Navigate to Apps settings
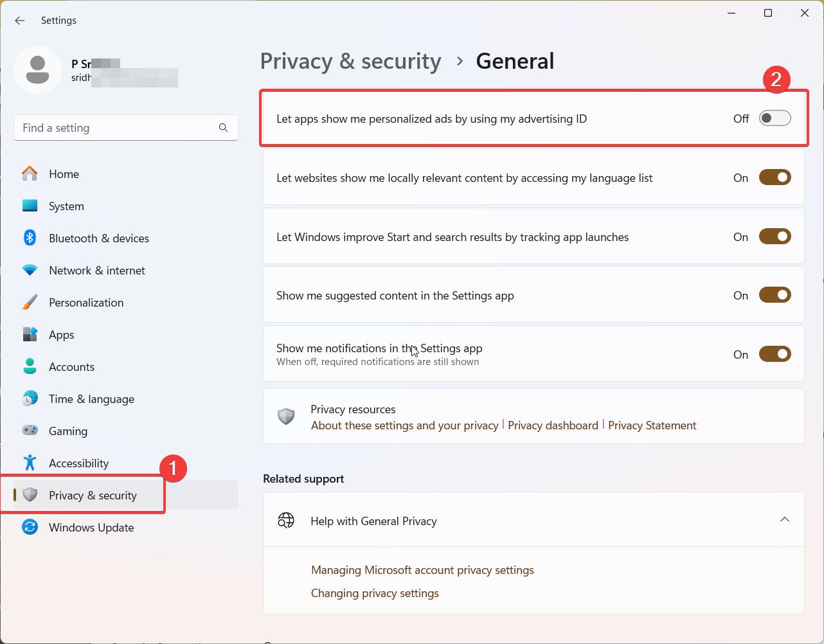 pyautogui.click(x=126, y=334)
